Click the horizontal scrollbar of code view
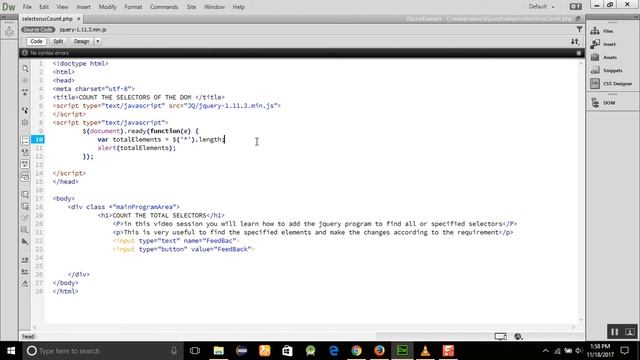The height and width of the screenshot is (360, 640). (304, 327)
